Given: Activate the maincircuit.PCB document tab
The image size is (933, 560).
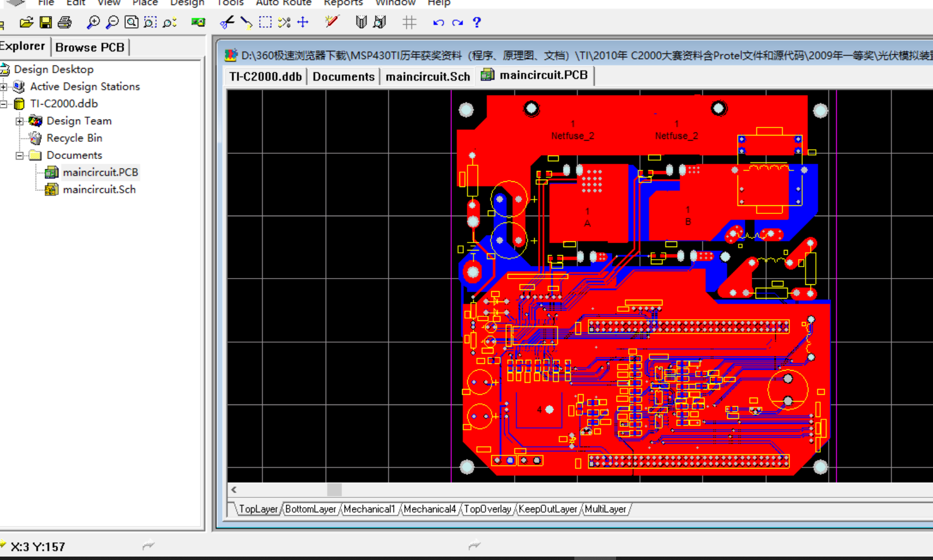Looking at the screenshot, I should click(535, 76).
